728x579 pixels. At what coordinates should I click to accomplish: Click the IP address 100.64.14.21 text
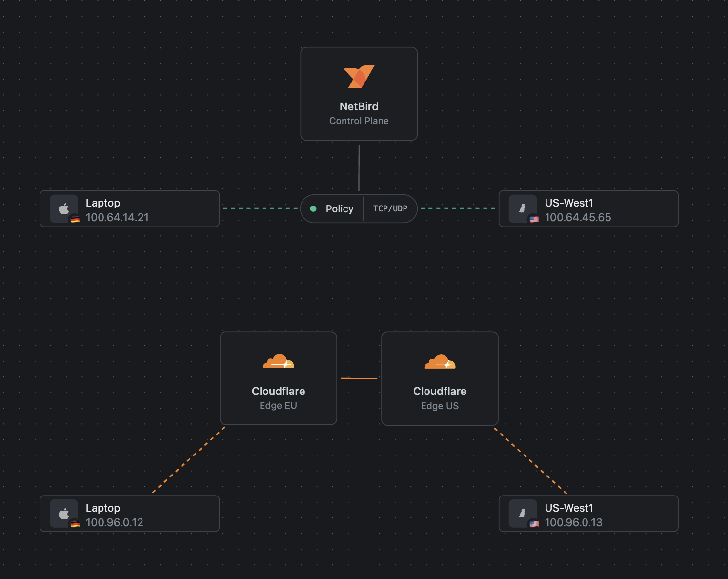click(x=117, y=218)
